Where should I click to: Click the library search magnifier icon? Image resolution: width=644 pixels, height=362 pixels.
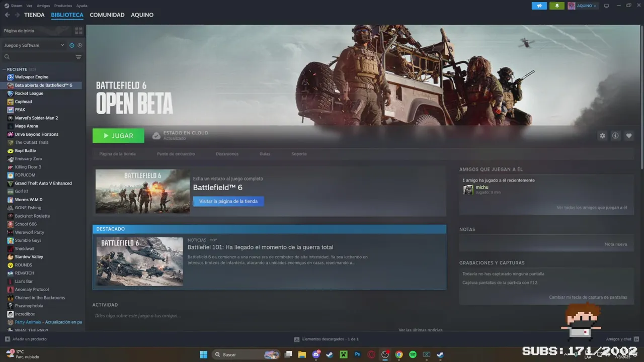[7, 57]
